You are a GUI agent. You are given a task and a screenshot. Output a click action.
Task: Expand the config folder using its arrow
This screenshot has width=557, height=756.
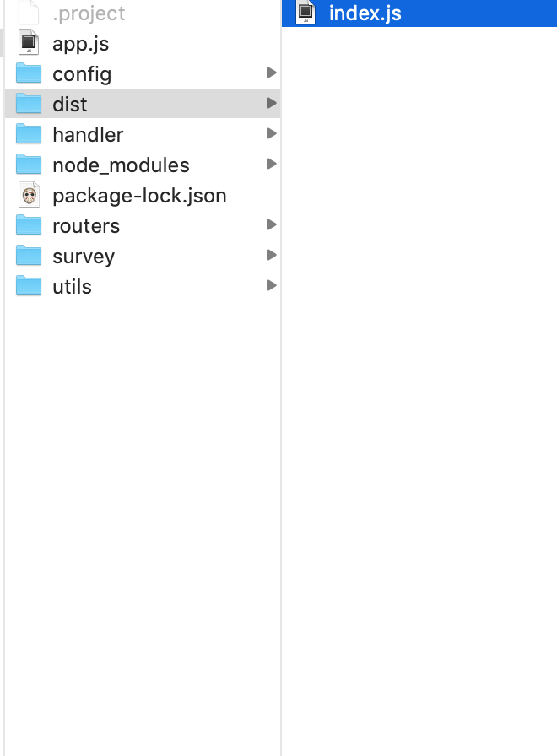(x=270, y=73)
